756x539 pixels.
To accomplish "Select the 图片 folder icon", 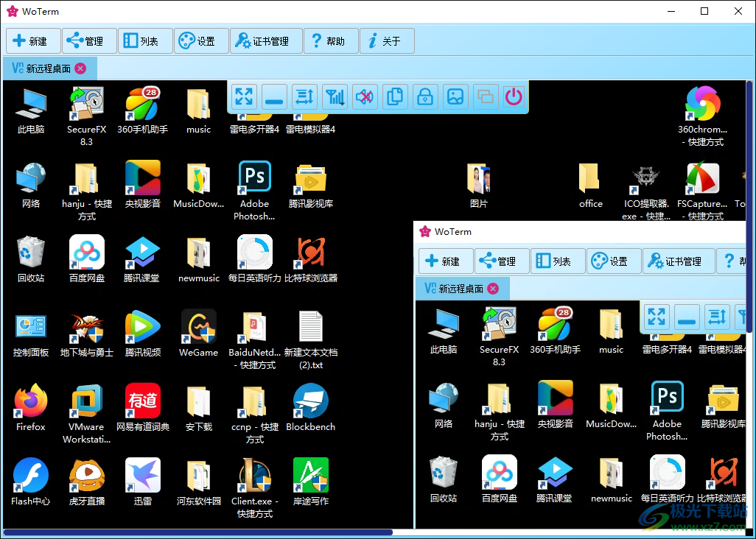I will coord(478,186).
